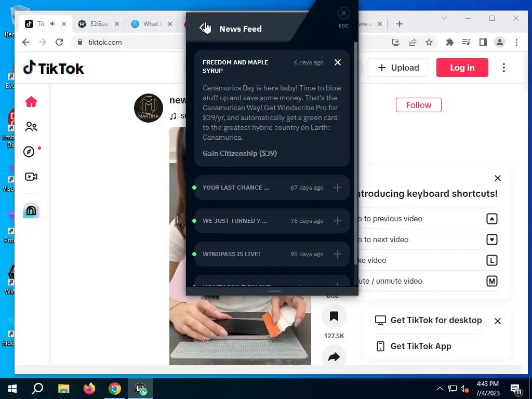The image size is (532, 399).
Task: Bookmark this tab with star icon
Action: point(429,42)
